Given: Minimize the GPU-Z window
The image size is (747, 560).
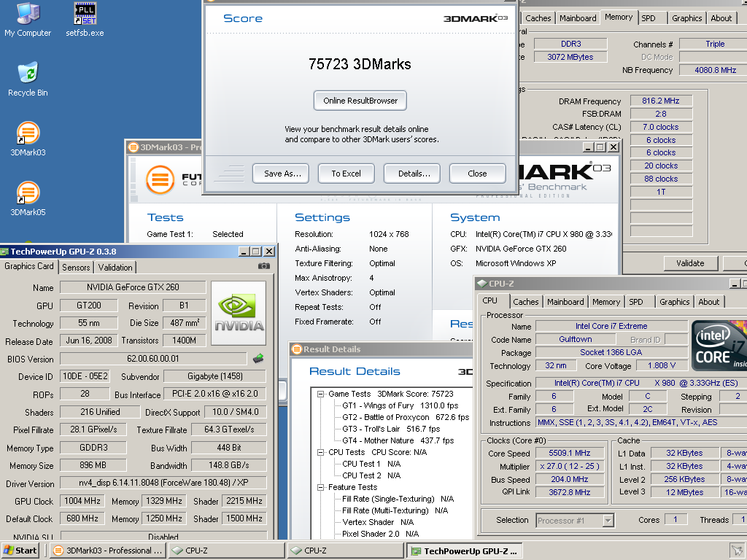Looking at the screenshot, I should point(244,252).
